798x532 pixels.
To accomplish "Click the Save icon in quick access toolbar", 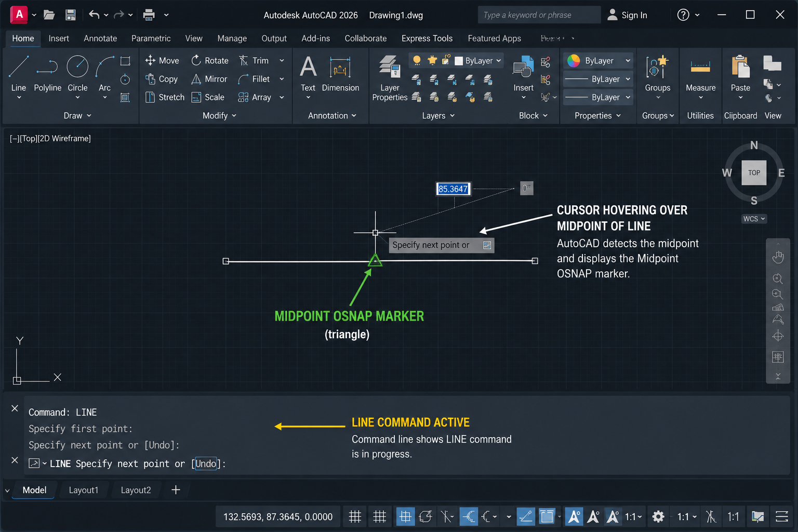I will (71, 15).
